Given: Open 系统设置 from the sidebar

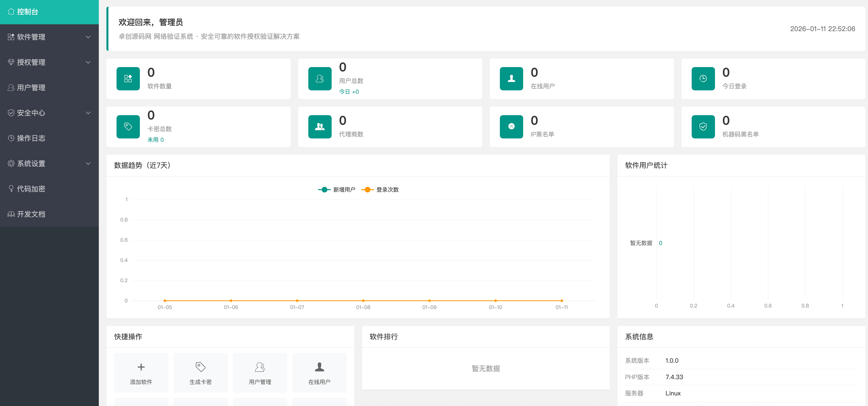Looking at the screenshot, I should click(31, 164).
